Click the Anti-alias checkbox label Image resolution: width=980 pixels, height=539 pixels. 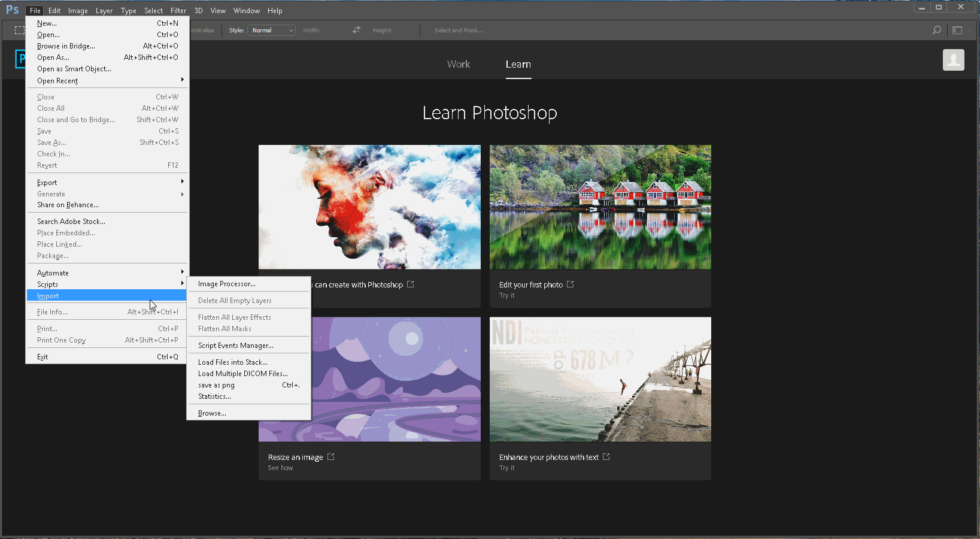[202, 30]
